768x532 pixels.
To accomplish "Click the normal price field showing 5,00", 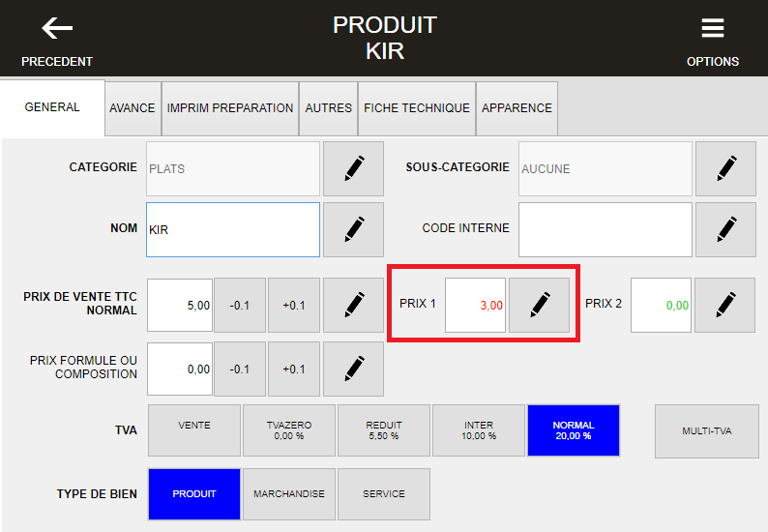I will [180, 305].
